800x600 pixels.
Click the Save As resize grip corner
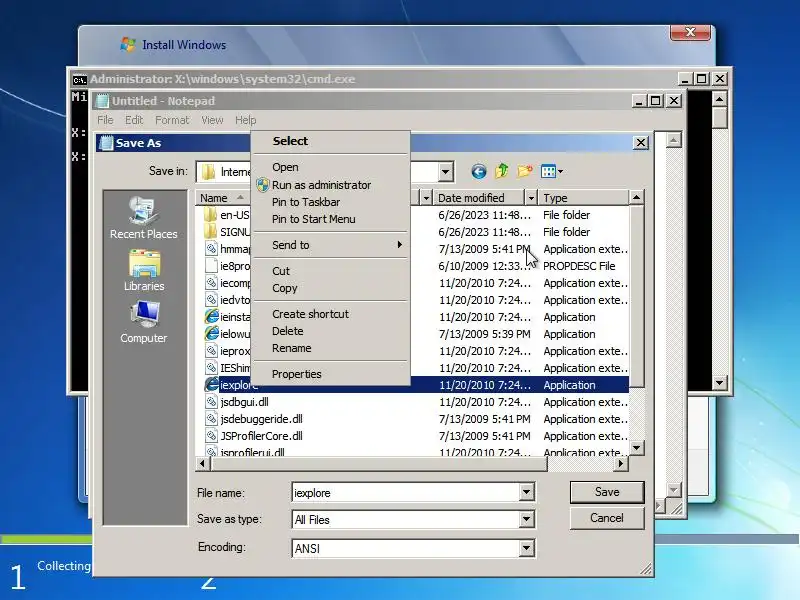pos(645,569)
